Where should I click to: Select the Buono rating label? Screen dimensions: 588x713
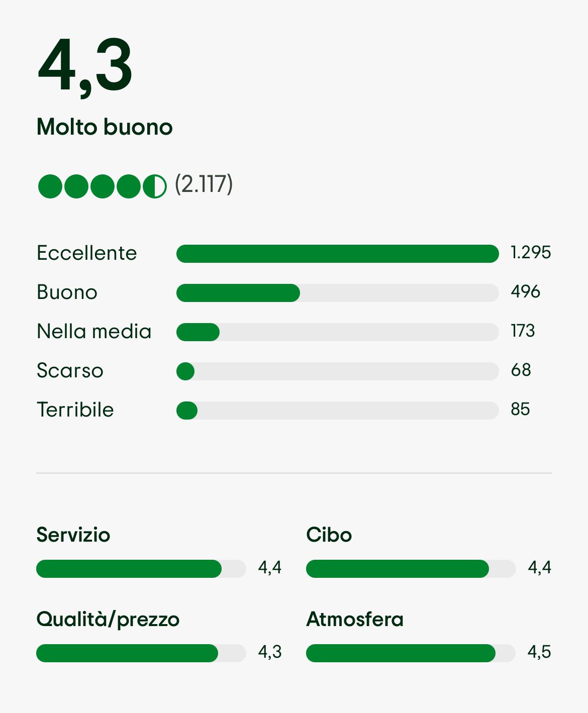click(x=67, y=292)
